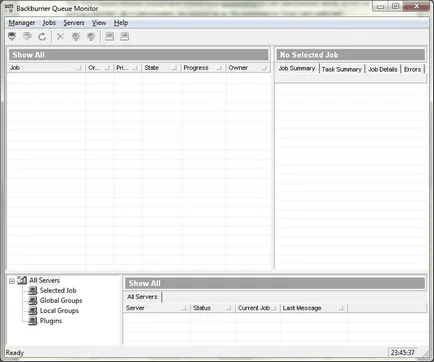Click the 23:45:37 clock in status bar
The image size is (434, 362).
pos(403,352)
